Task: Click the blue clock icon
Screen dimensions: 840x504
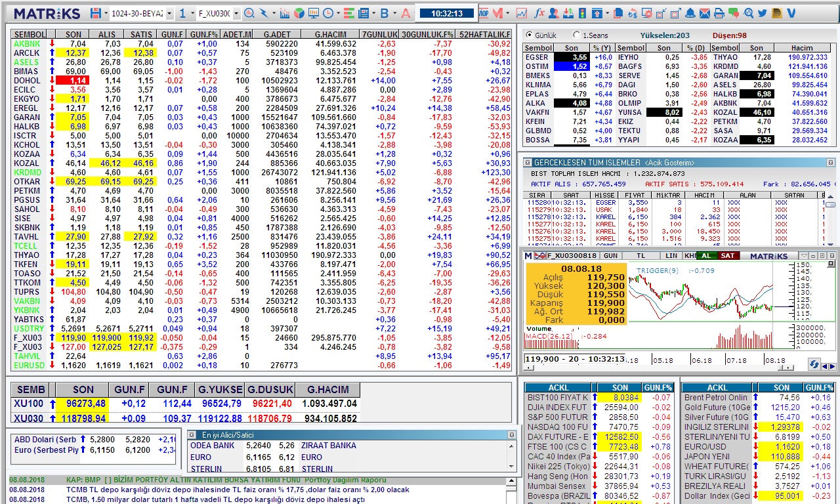Action: pyautogui.click(x=327, y=13)
